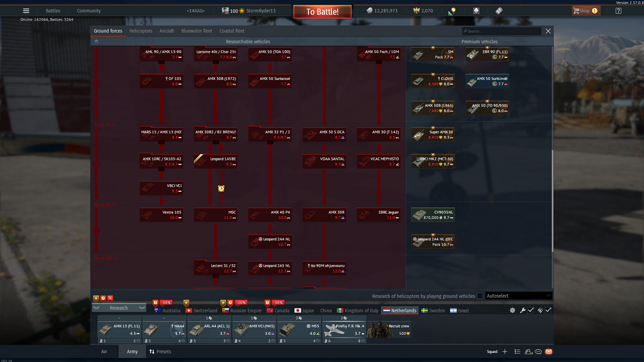Switch to the Coastal fleet tab
Image resolution: width=644 pixels, height=362 pixels.
(x=232, y=31)
